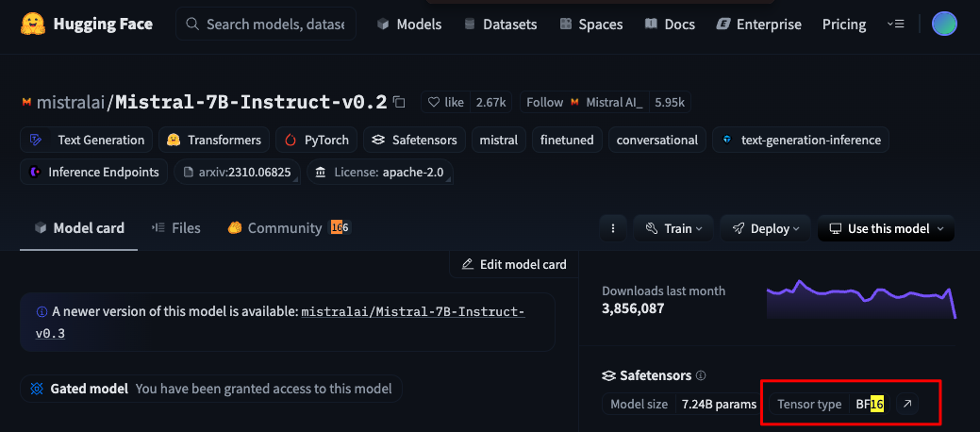Viewport: 980px width, 432px height.
Task: Select the conversational tag
Action: [656, 140]
